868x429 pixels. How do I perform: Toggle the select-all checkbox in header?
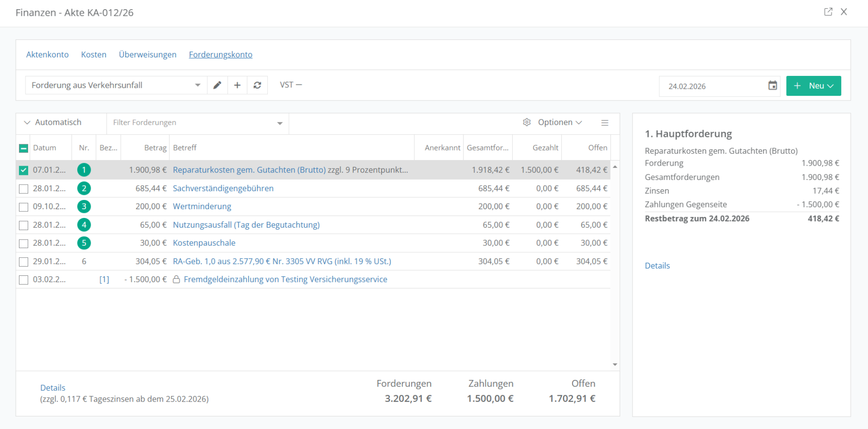coord(24,148)
